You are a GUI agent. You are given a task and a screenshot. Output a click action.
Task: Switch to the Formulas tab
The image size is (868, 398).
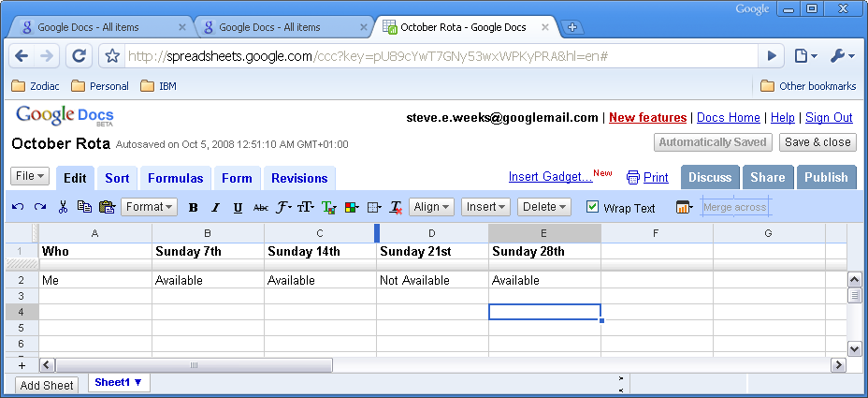(176, 179)
